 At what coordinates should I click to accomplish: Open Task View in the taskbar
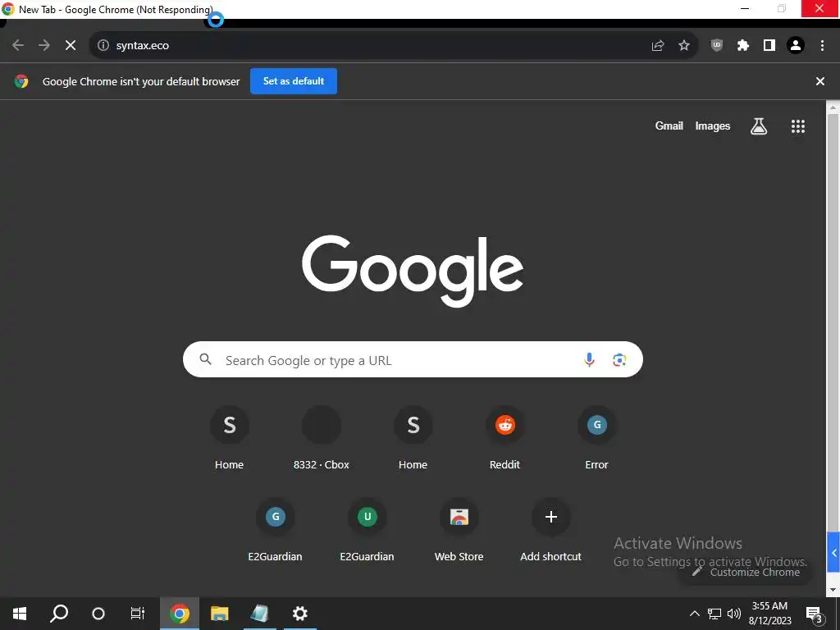click(138, 614)
